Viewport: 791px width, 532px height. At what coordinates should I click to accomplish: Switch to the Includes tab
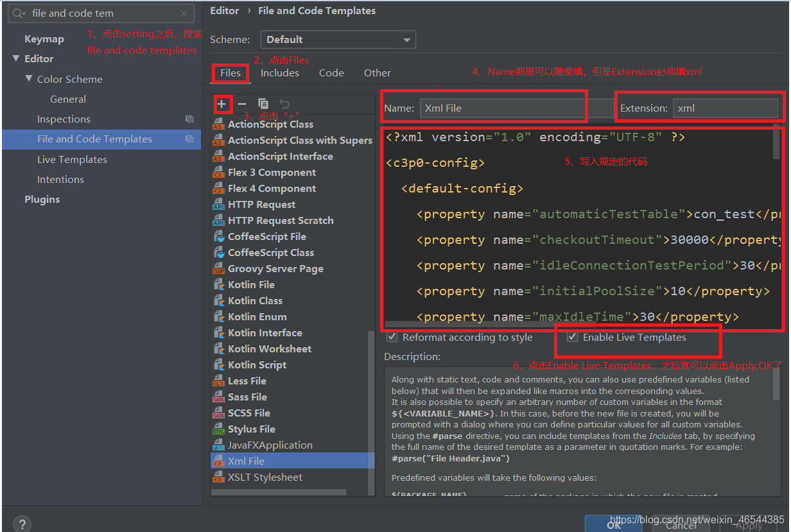280,73
